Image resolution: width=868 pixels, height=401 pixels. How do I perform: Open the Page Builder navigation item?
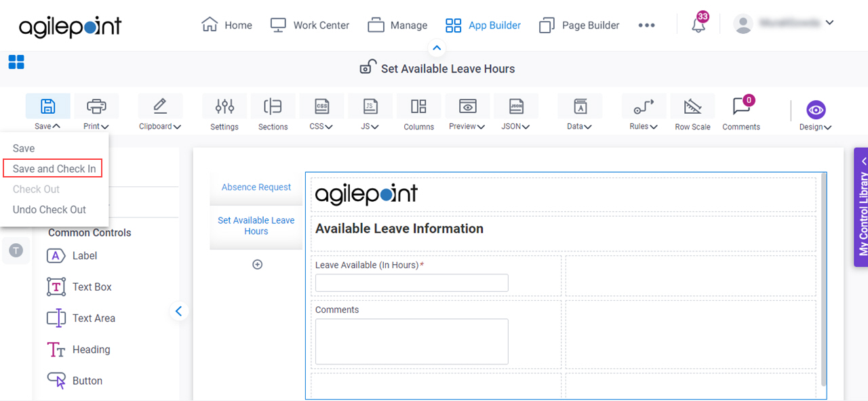[579, 25]
